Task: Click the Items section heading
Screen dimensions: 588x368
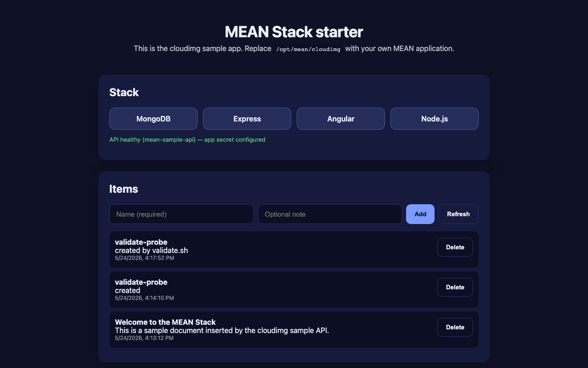Action: [124, 189]
